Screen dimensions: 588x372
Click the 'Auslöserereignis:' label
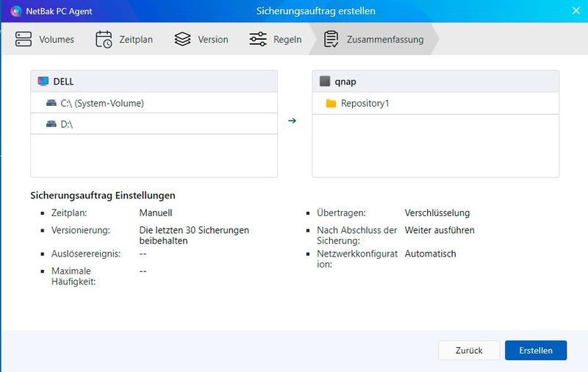click(x=86, y=254)
